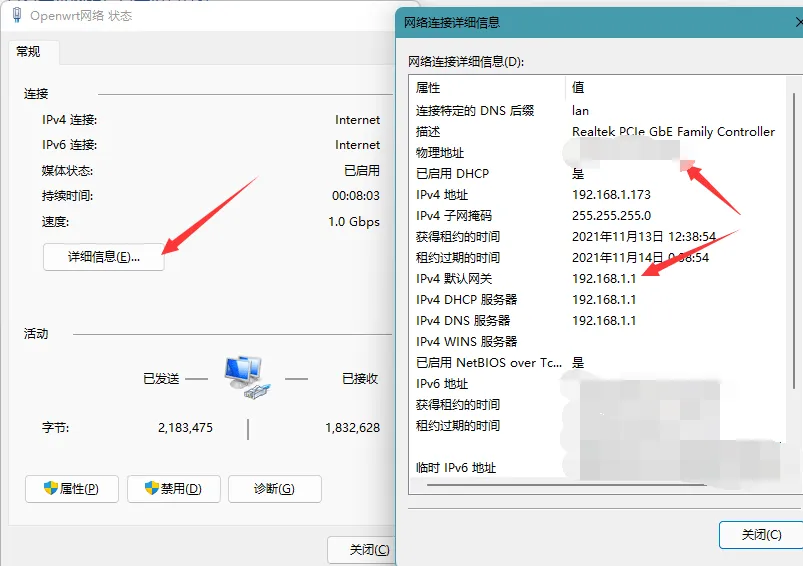
Task: Click the 192.168.1.173 value
Action: [x=611, y=195]
